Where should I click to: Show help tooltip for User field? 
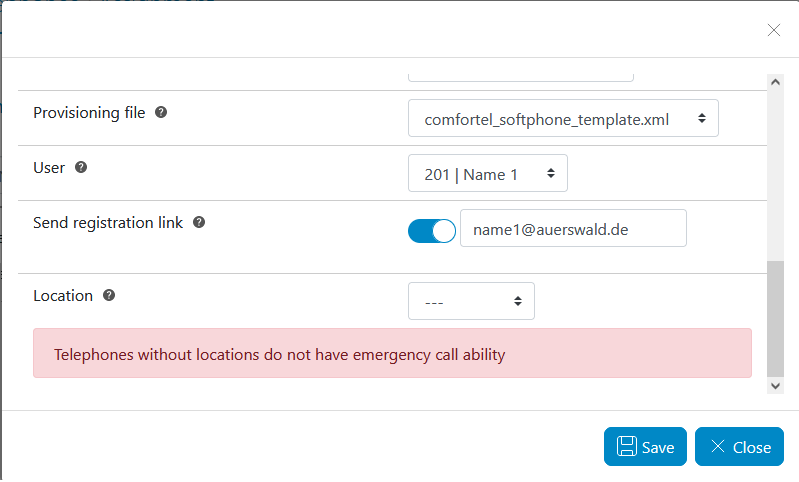[x=81, y=167]
